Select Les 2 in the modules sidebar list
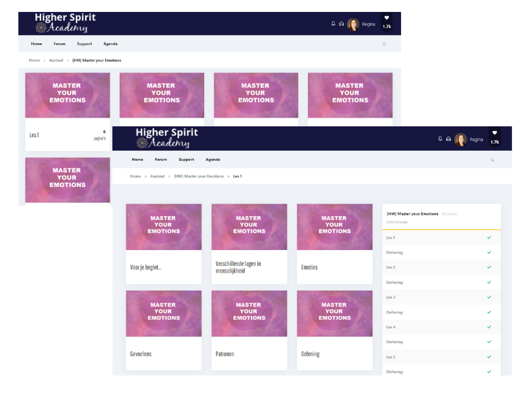This screenshot has height=399, width=532. point(442,267)
